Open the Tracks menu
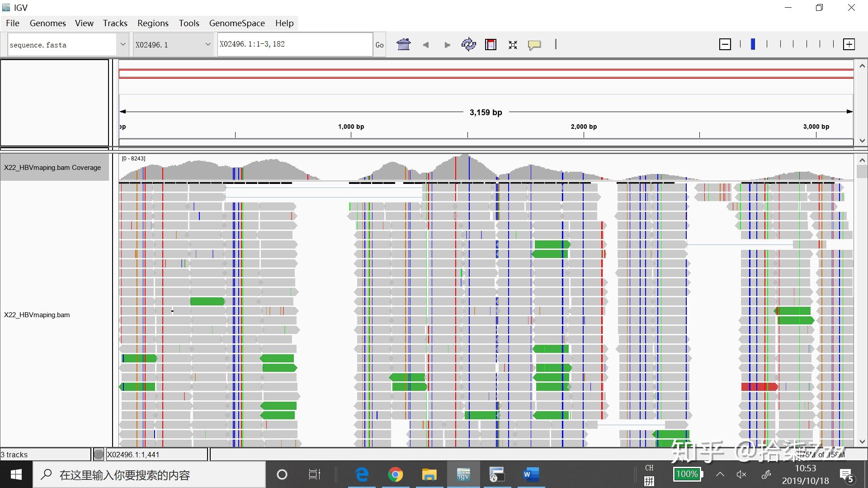The width and height of the screenshot is (868, 488). coord(115,23)
